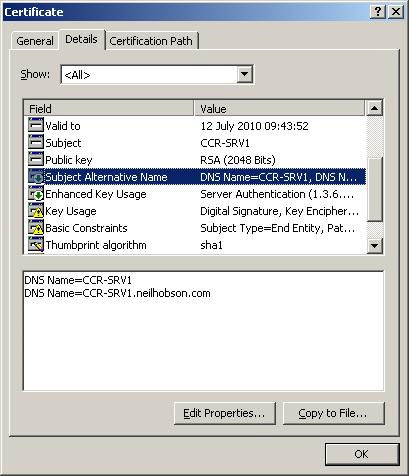Screen dimensions: 409x476
Task: Open the Certification Path tab
Action: [x=151, y=41]
